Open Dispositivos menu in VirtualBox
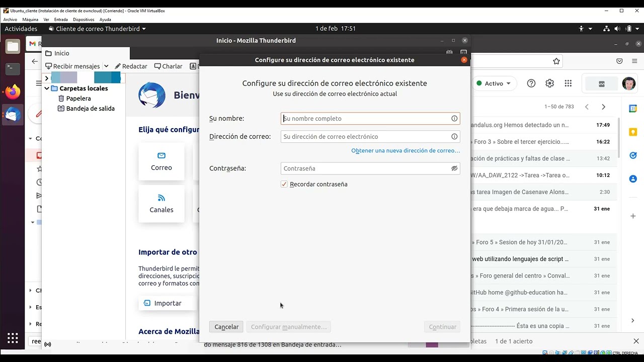 84,20
